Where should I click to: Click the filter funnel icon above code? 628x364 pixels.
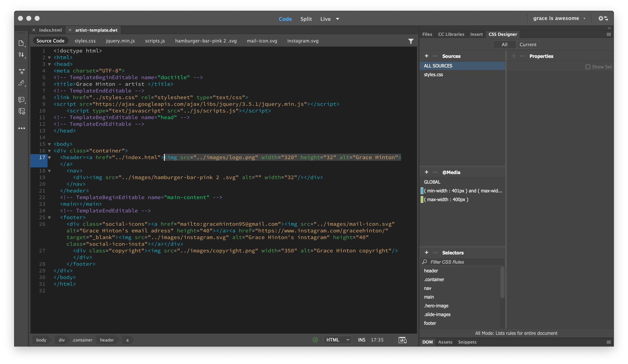(411, 41)
